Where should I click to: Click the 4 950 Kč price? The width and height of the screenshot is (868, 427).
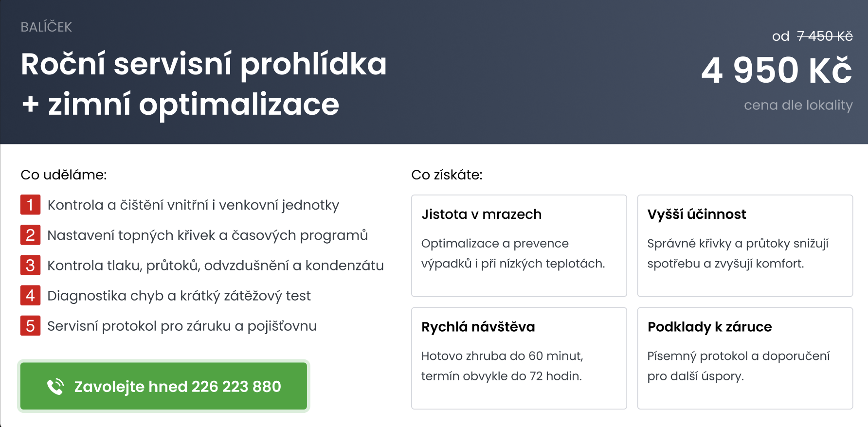(777, 70)
